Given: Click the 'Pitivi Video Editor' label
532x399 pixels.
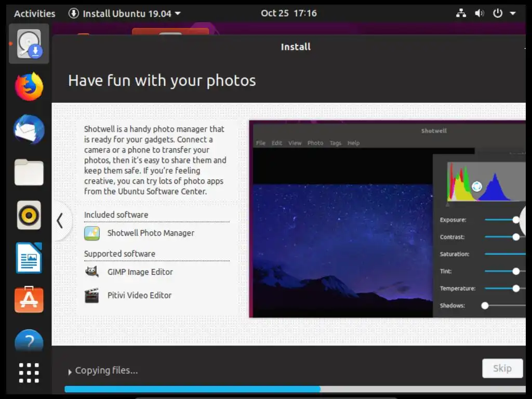Looking at the screenshot, I should 139,296.
